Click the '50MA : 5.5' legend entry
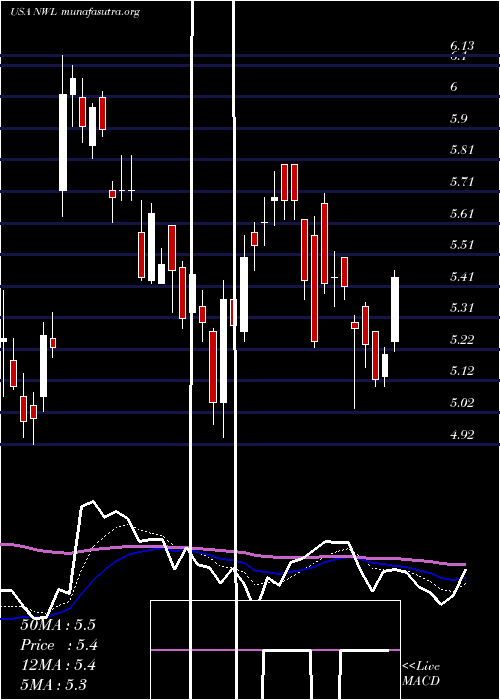The image size is (500, 700). tap(58, 625)
